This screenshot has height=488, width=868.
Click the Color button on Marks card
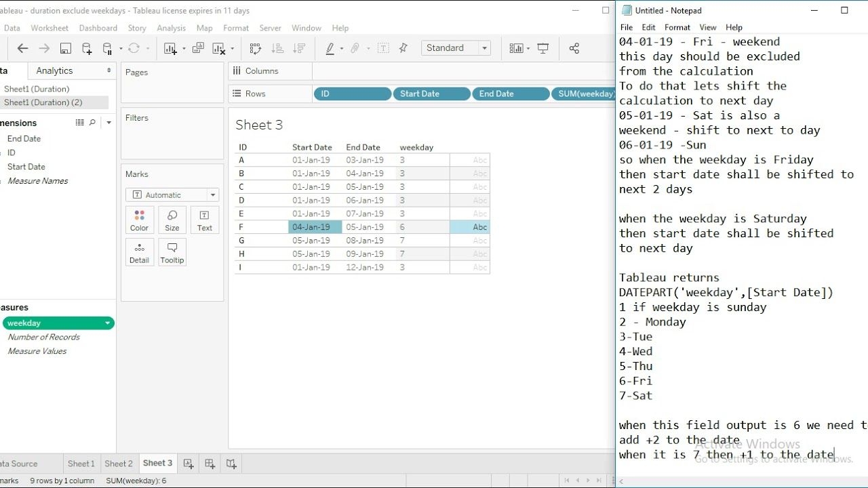(x=140, y=220)
